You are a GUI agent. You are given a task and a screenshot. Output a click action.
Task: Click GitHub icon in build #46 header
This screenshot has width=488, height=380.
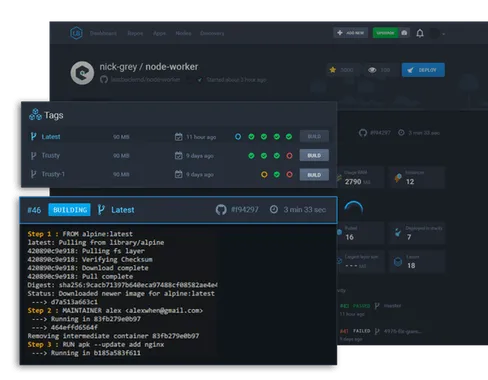(x=221, y=210)
